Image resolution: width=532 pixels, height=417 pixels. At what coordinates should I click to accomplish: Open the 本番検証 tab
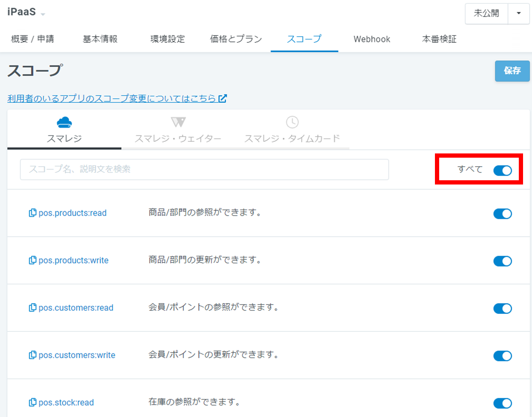click(439, 39)
